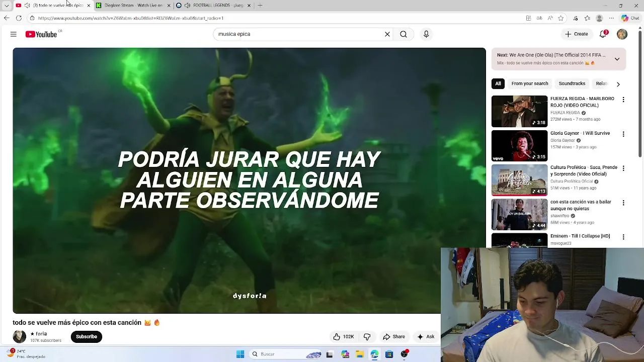This screenshot has width=644, height=362.
Task: Dislike the video with thumbs down
Action: (x=367, y=337)
